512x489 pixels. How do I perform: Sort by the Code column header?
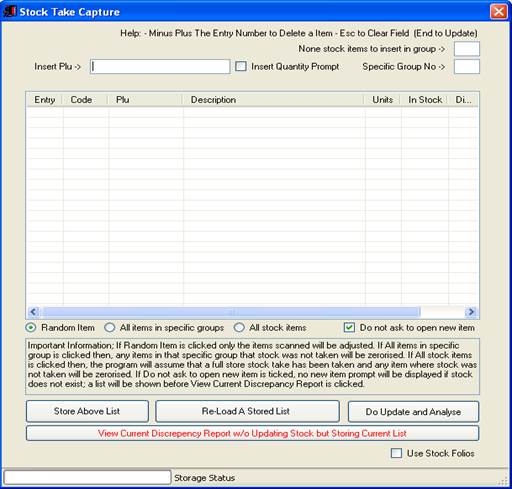[85, 100]
